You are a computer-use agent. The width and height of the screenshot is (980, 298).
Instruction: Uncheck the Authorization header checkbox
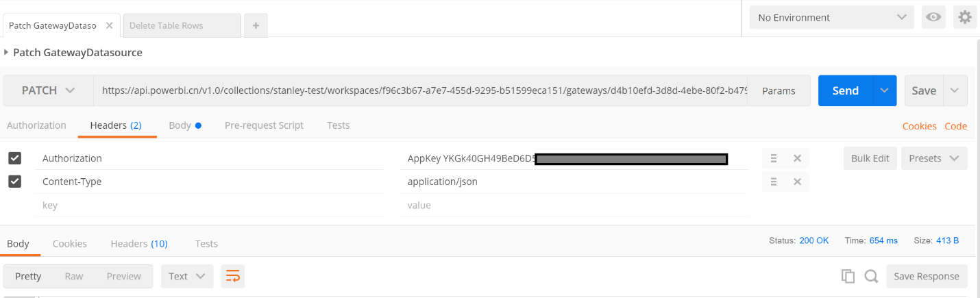coord(14,158)
